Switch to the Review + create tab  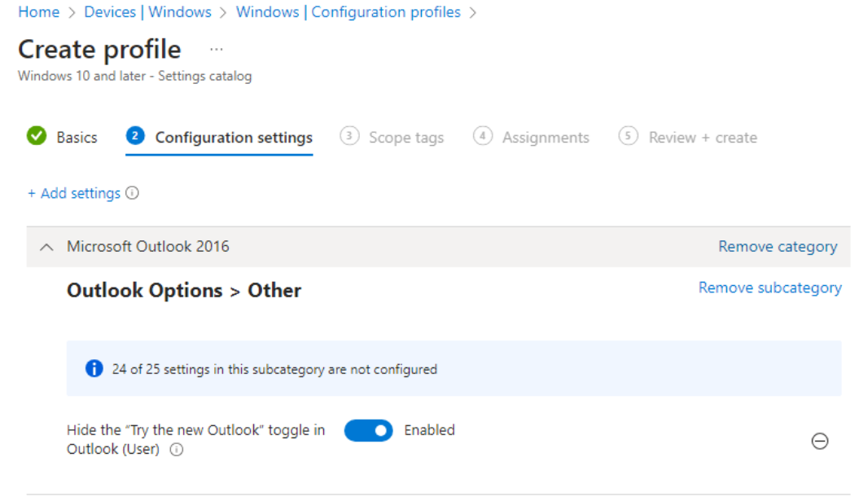702,137
